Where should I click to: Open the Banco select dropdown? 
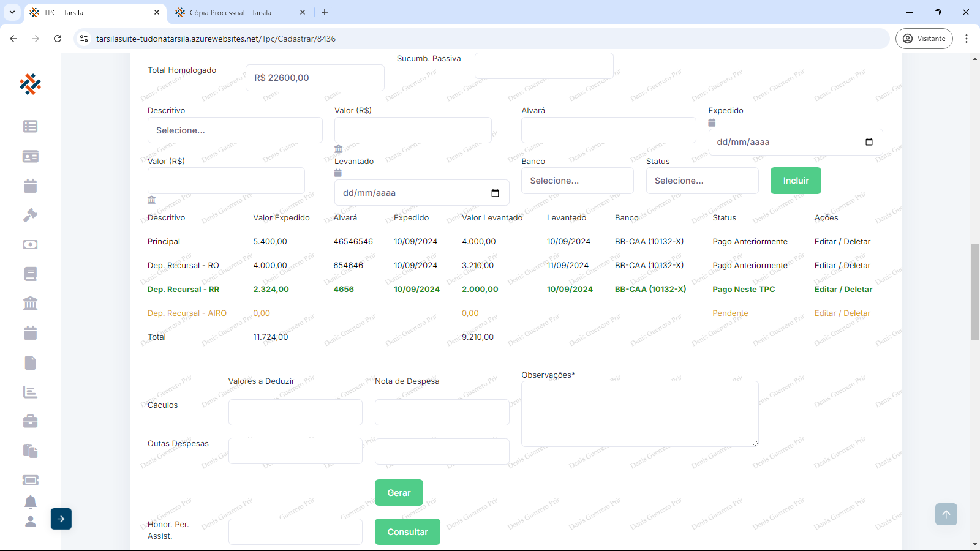(x=577, y=181)
